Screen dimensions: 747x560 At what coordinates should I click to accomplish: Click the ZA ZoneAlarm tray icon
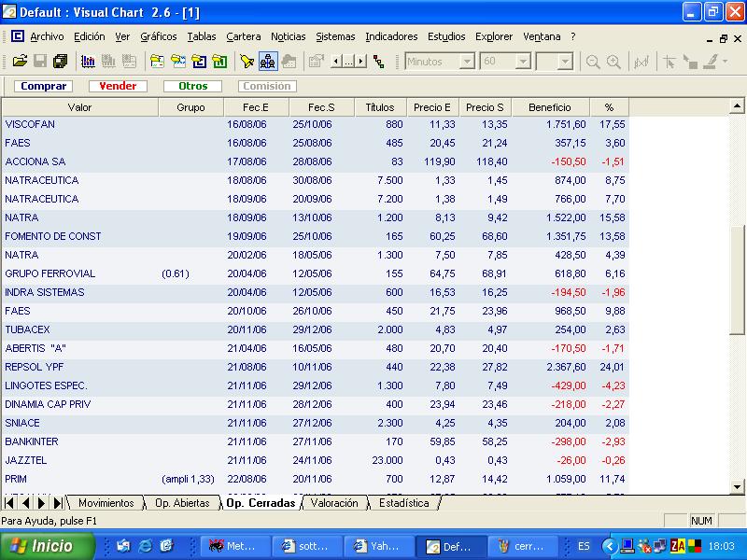(x=678, y=546)
